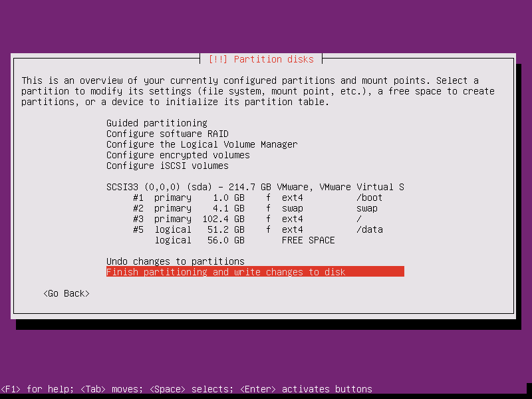Select partition #1 mounted at /boot

click(255, 198)
